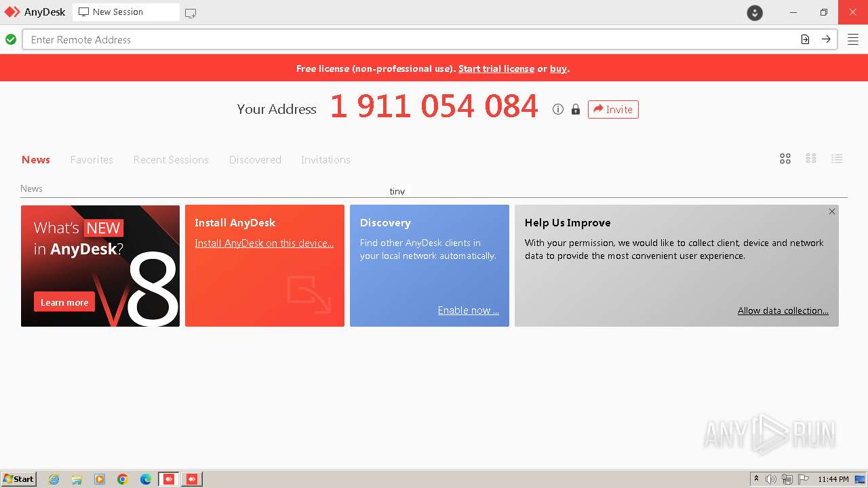Open a new session tab icon
This screenshot has height=488, width=868.
[x=191, y=13]
